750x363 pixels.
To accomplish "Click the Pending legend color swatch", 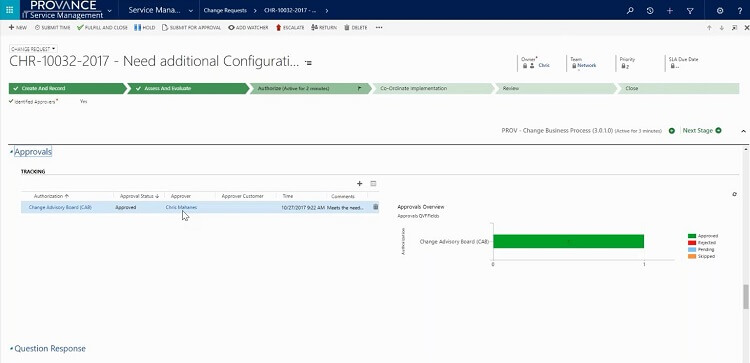I will pos(692,250).
